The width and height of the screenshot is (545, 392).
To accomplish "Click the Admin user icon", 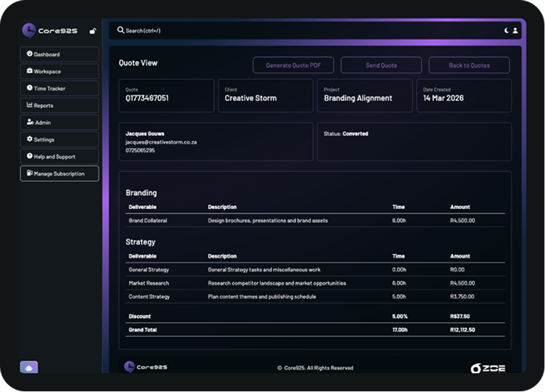I will 30,123.
